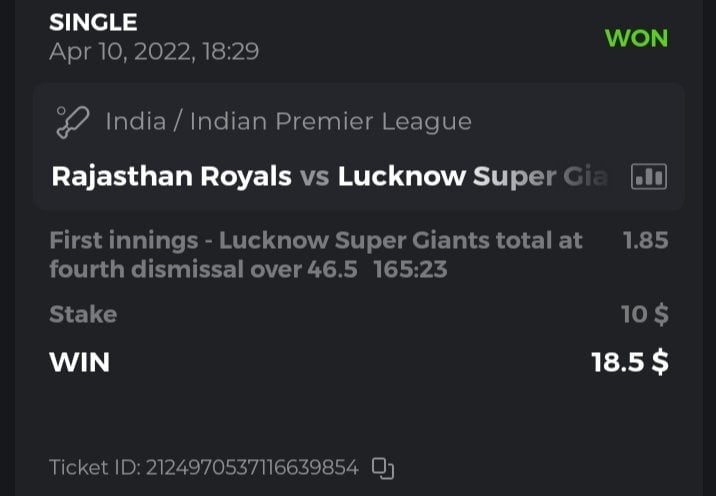716x496 pixels.
Task: Click the 165:23 score text
Action: pyautogui.click(x=410, y=269)
